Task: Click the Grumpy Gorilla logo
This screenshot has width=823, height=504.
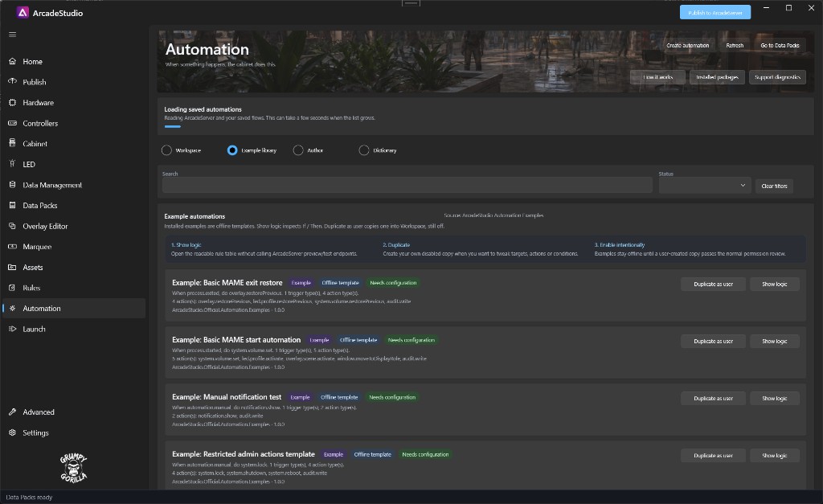Action: pos(73,469)
